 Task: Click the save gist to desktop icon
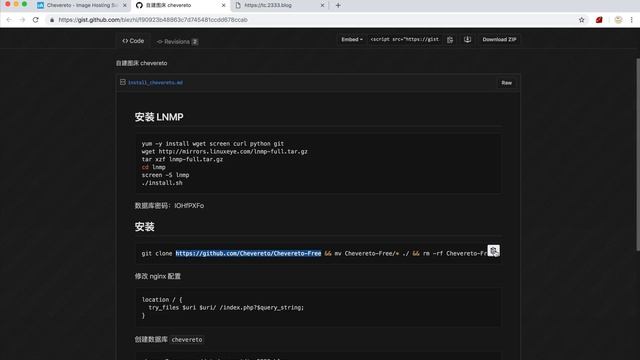point(467,40)
